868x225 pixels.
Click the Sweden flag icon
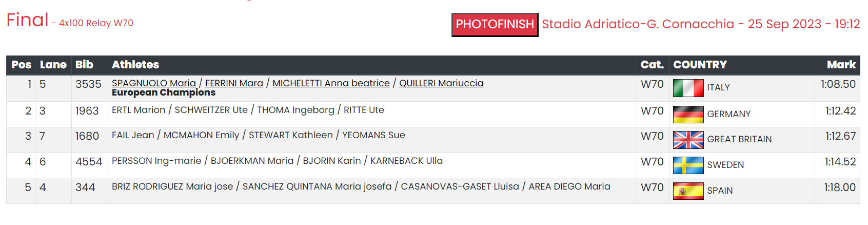tap(688, 165)
